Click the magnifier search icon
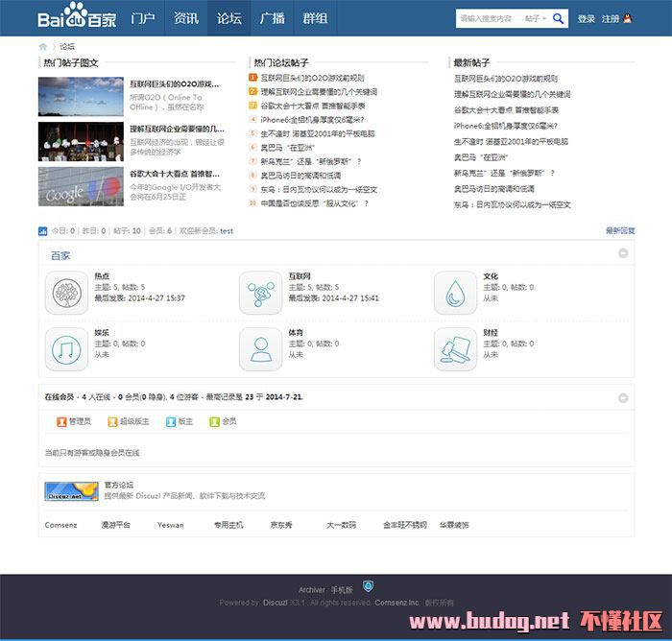The width and height of the screenshot is (672, 641). click(559, 18)
